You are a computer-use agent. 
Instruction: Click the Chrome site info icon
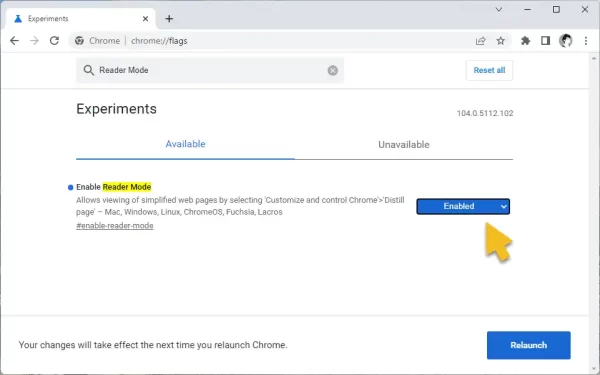point(79,41)
